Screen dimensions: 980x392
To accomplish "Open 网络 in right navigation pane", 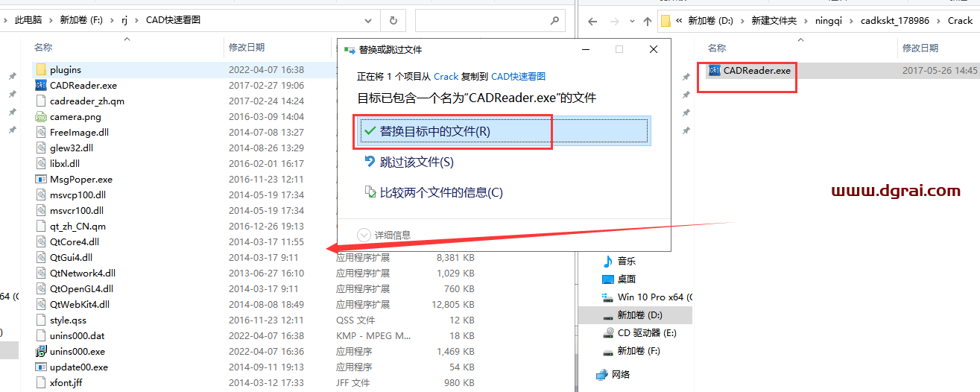I will click(x=622, y=374).
